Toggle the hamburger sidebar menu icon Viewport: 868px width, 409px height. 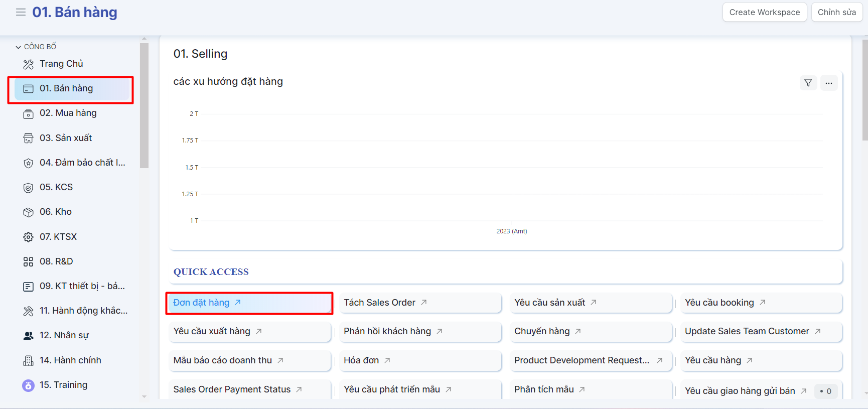coord(21,12)
